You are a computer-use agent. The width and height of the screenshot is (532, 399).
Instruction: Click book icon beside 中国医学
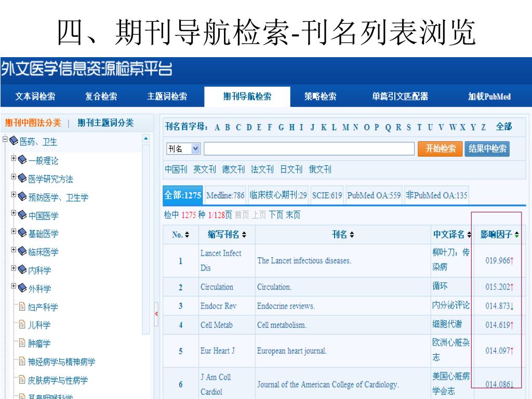click(22, 215)
